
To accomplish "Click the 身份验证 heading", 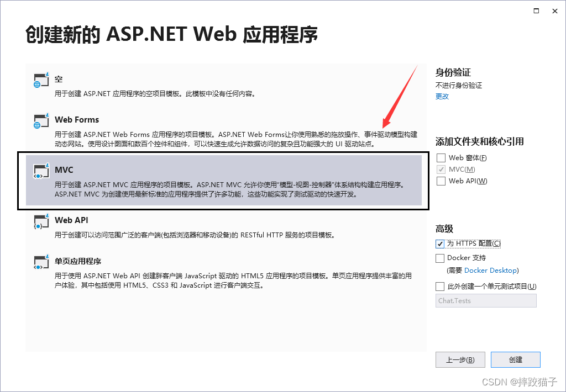I will click(453, 72).
